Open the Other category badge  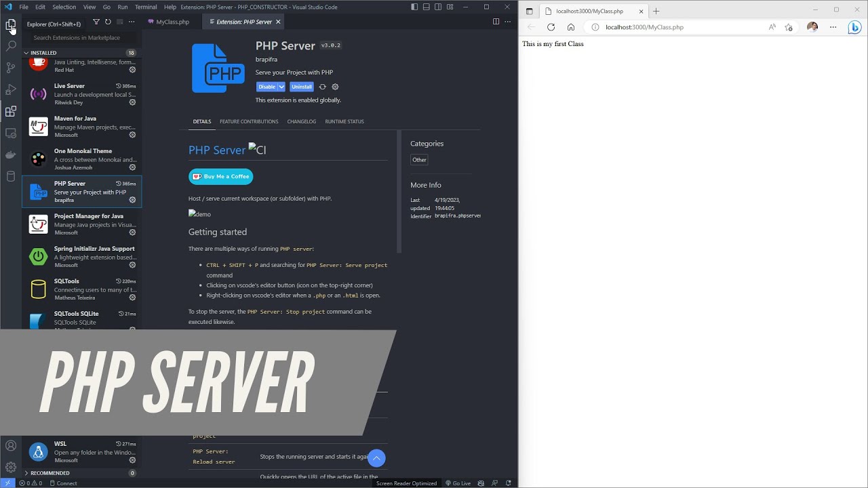pos(420,160)
